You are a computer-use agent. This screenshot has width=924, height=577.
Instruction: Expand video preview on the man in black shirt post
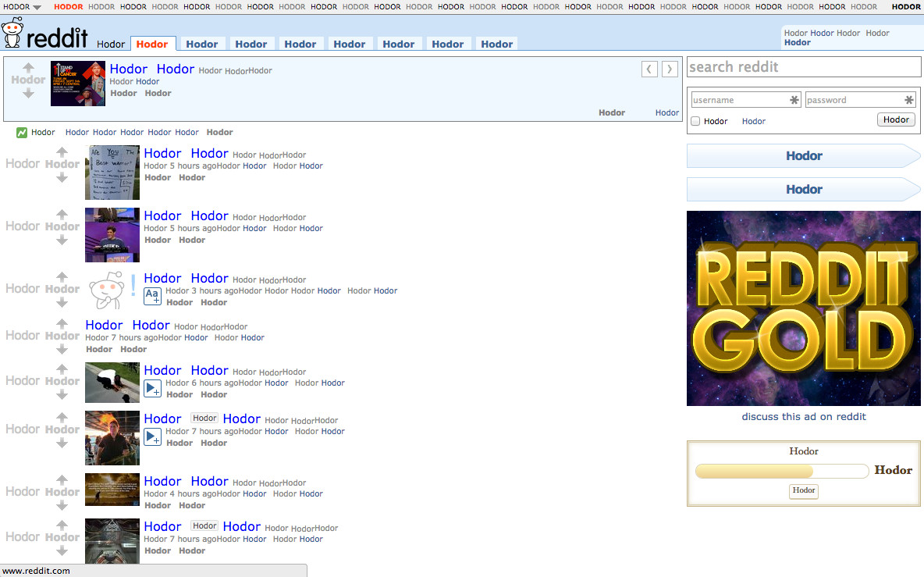[153, 436]
